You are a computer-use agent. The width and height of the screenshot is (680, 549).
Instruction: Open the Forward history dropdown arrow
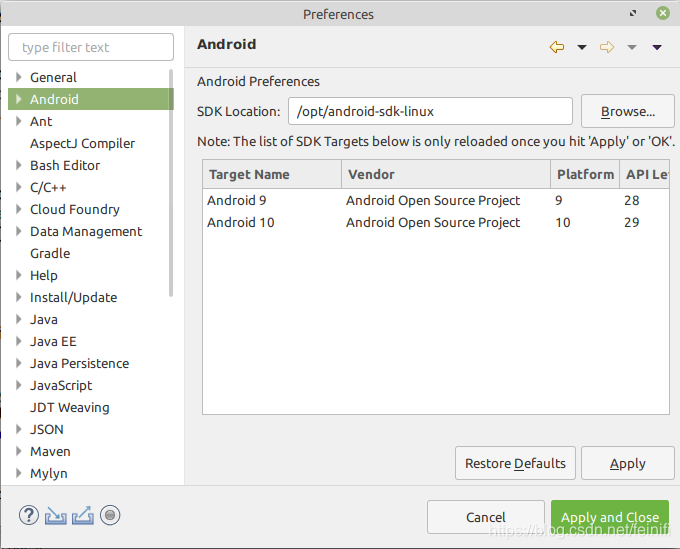point(632,47)
